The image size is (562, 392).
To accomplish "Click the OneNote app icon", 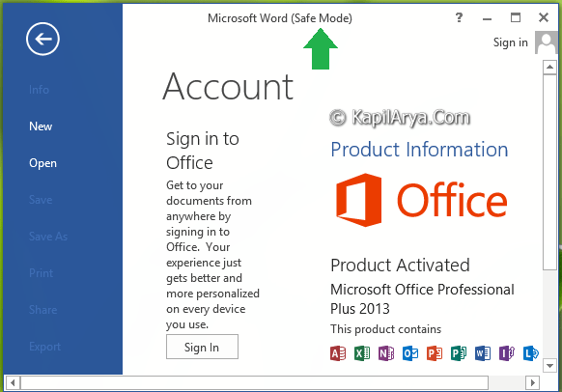I will tap(386, 353).
